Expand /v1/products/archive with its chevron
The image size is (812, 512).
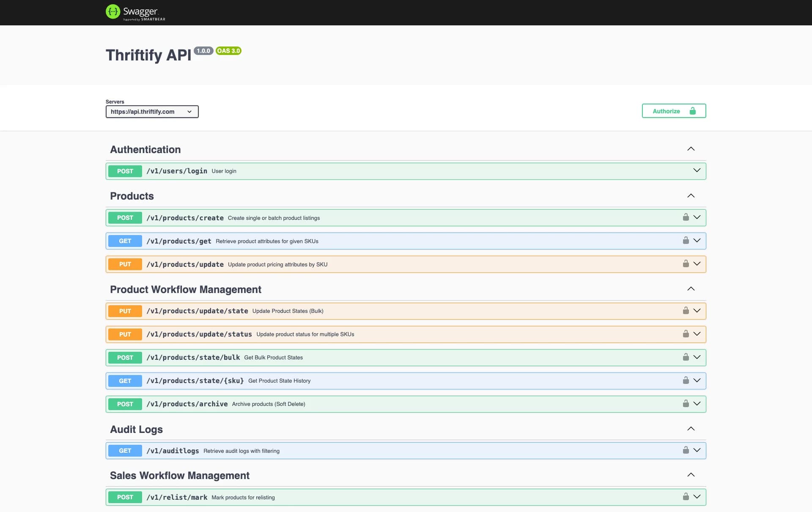click(697, 404)
